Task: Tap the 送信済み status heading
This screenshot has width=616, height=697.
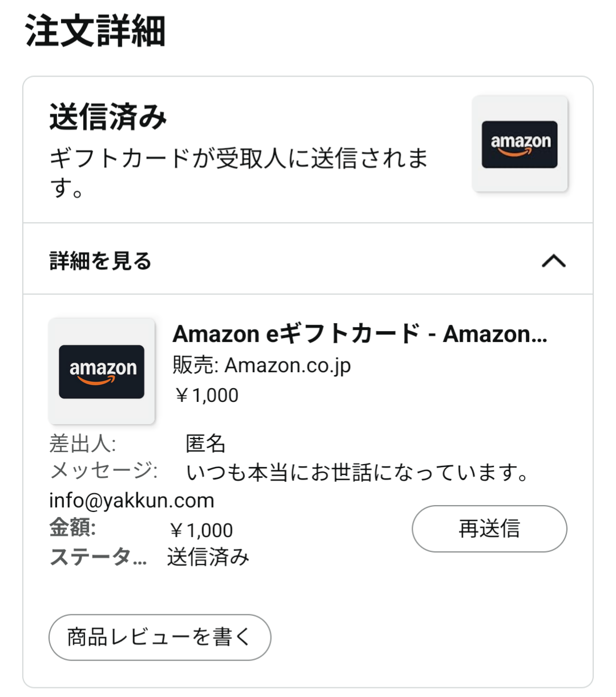Action: [x=108, y=117]
